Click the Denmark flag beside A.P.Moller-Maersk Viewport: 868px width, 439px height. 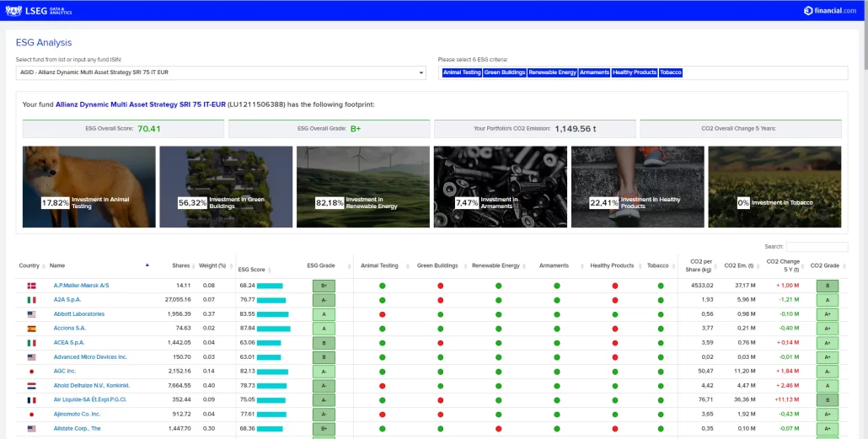(32, 286)
